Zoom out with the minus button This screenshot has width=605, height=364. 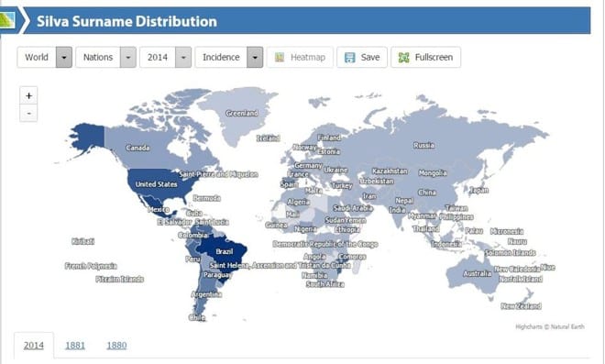(x=28, y=113)
